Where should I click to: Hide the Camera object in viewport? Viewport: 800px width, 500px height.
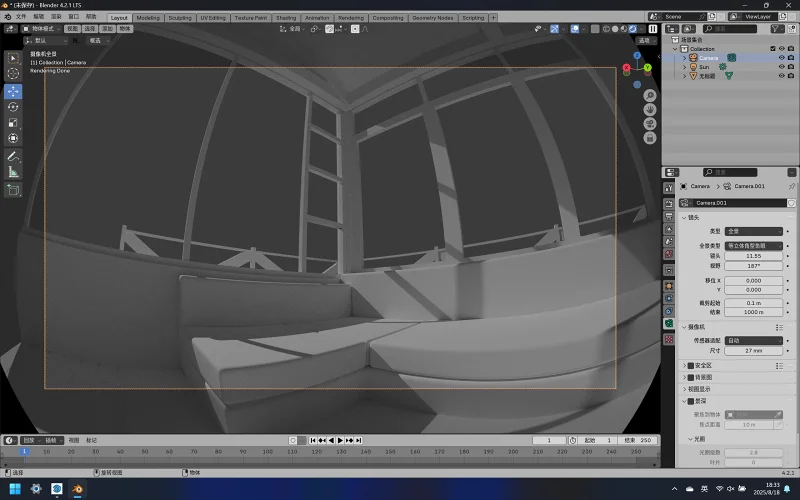coord(781,58)
